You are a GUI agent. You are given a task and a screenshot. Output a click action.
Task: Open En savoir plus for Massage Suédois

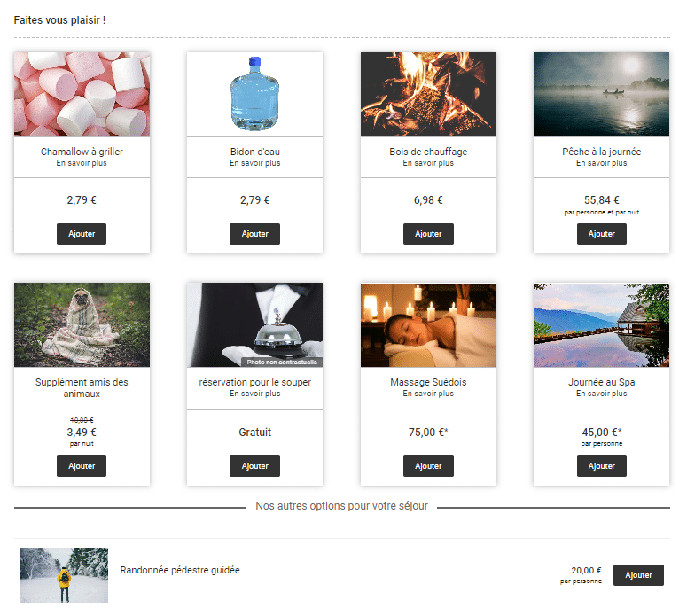[x=428, y=394]
